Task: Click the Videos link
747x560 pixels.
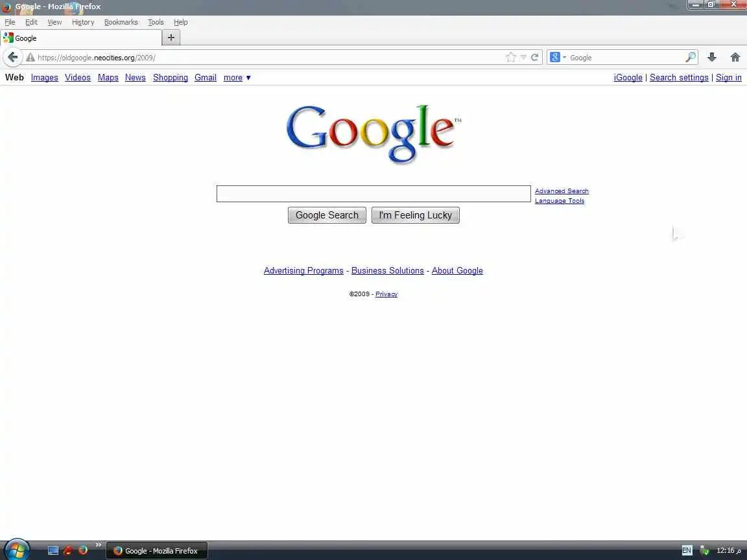Action: tap(78, 78)
